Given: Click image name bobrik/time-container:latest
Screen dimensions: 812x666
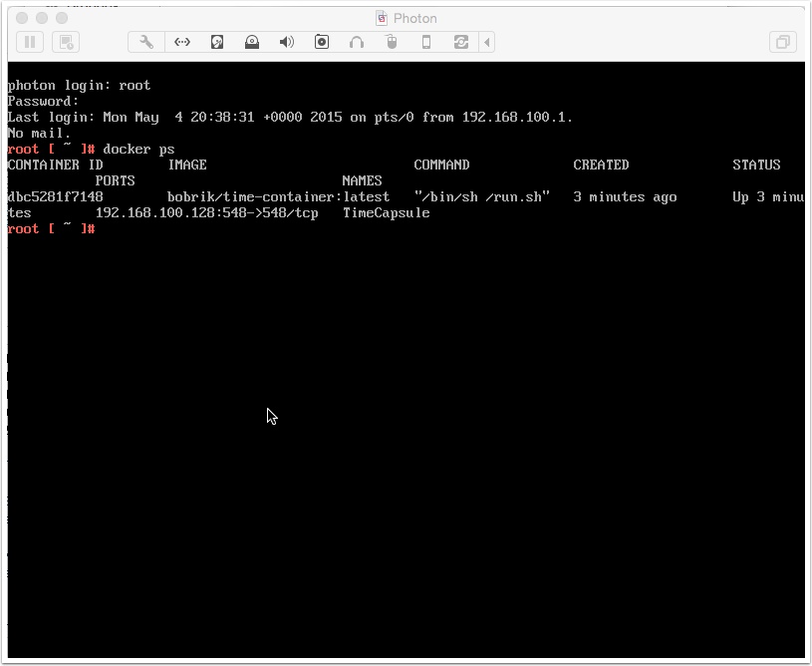Looking at the screenshot, I should [x=279, y=197].
